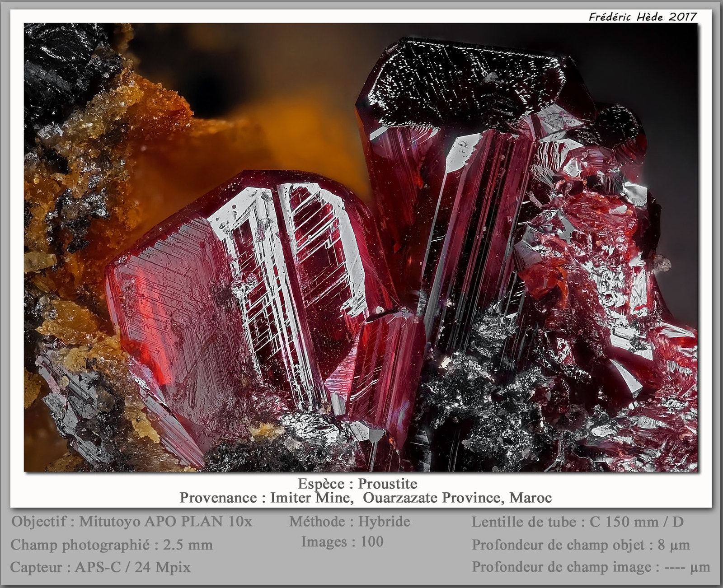The height and width of the screenshot is (588, 723).
Task: Click the proustite crystal photograph
Action: click(x=361, y=247)
